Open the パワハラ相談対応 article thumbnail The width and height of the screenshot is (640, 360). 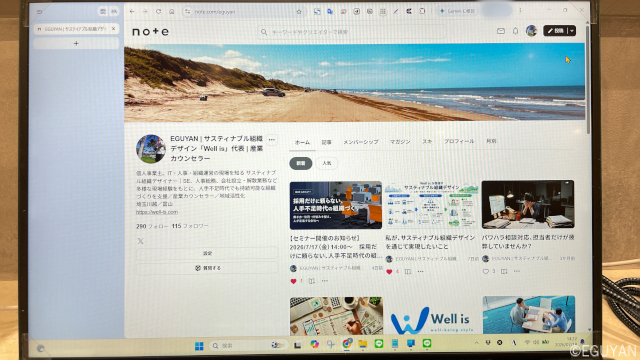[528, 204]
